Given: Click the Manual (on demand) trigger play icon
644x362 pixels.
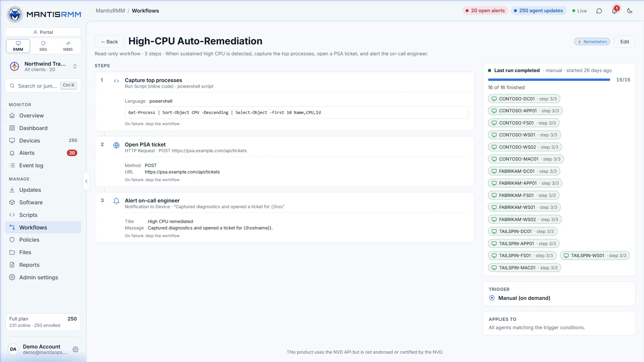Looking at the screenshot, I should click(492, 298).
